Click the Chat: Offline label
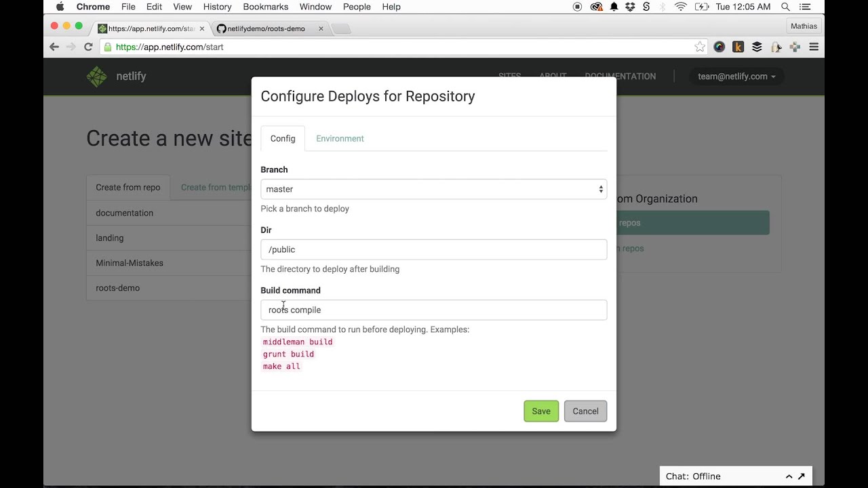The image size is (868, 488). point(693,476)
